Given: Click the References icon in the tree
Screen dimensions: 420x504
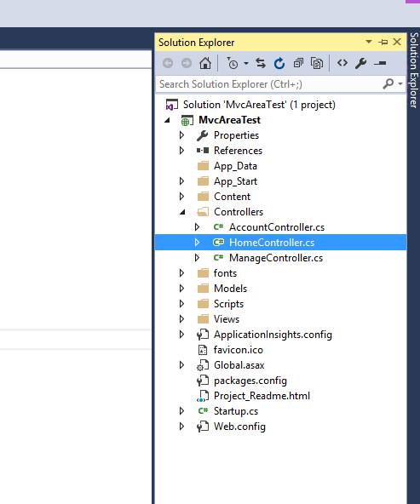Looking at the screenshot, I should click(203, 150).
